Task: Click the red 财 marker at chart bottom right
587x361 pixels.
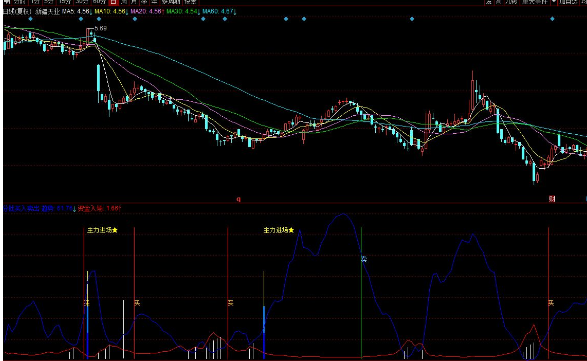Action: [x=552, y=199]
